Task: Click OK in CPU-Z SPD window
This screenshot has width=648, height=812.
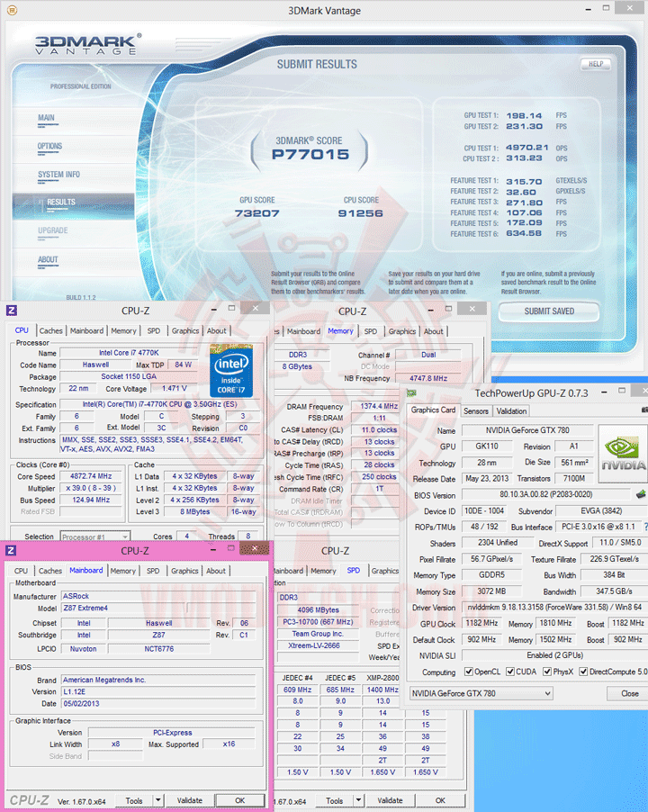Action: coord(440,800)
